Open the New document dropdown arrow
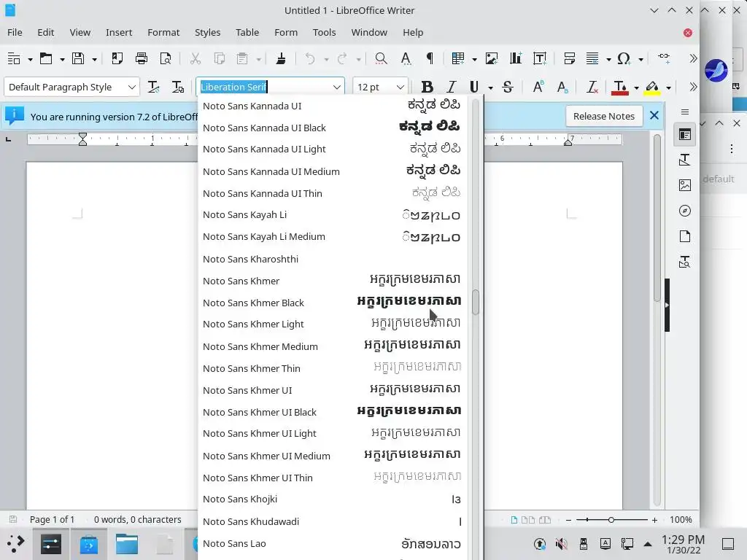The height and width of the screenshot is (560, 747). click(30, 60)
